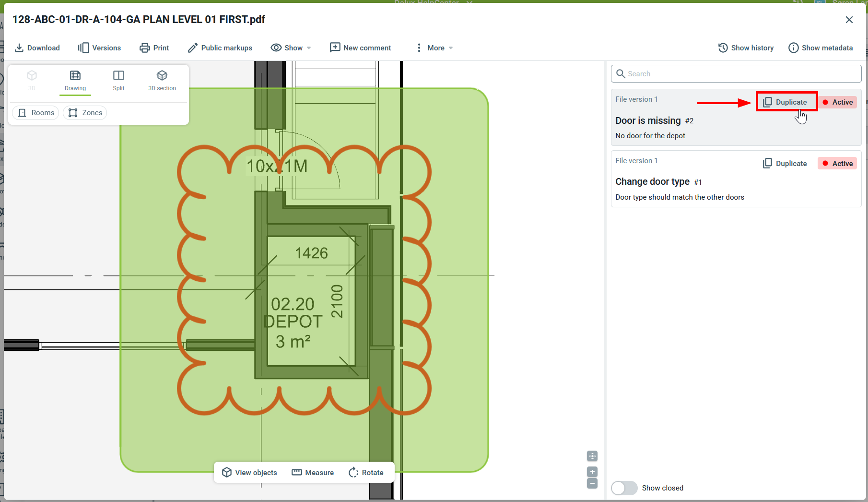Rotate the drawing view

[x=366, y=473]
